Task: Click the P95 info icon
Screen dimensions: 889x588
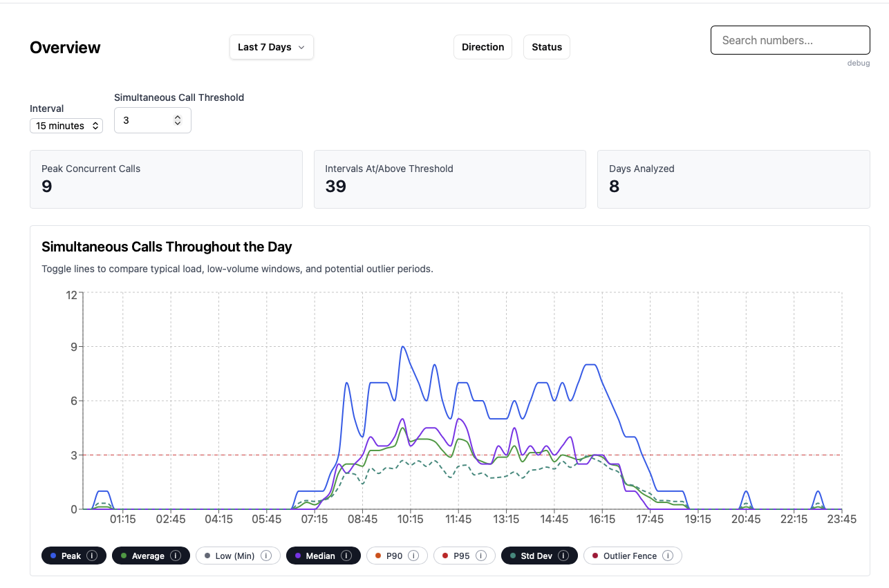Action: coord(481,556)
